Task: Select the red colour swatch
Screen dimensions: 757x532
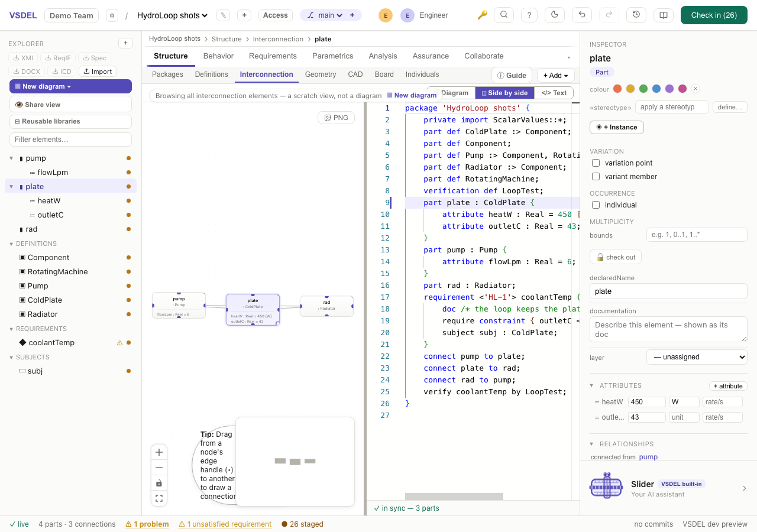Action: pos(617,89)
